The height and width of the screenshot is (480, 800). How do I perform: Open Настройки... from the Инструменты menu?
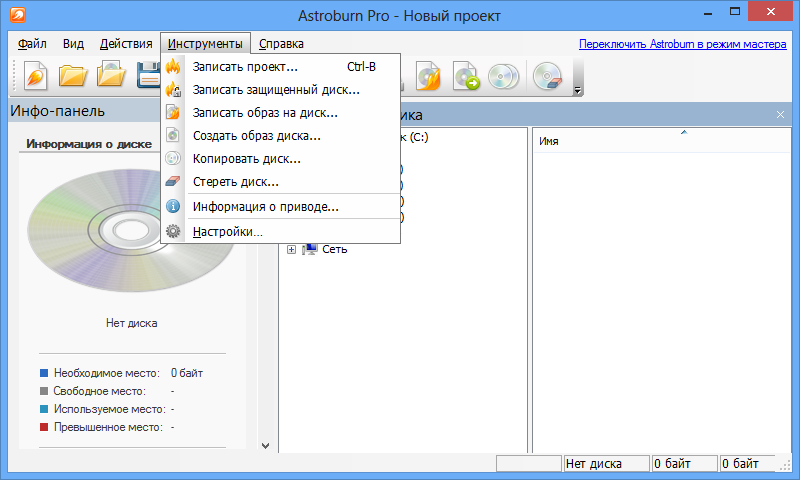pyautogui.click(x=281, y=232)
